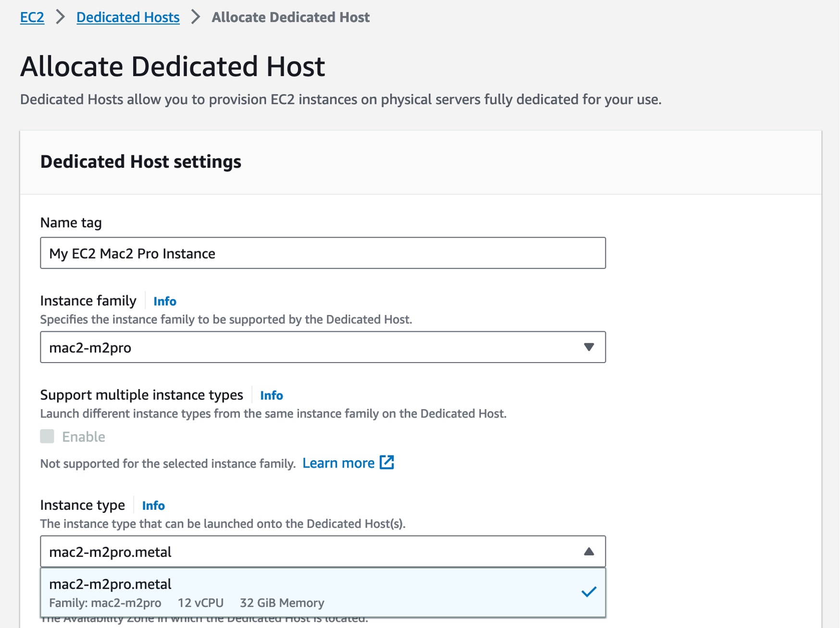This screenshot has width=840, height=628.
Task: Click the breadcrumb chevron after Dedicated Hosts
Action: (196, 17)
